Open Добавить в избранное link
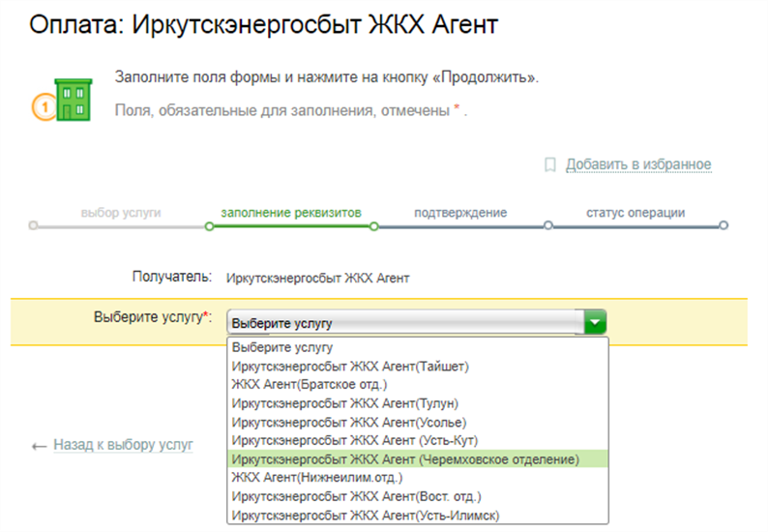 point(638,164)
